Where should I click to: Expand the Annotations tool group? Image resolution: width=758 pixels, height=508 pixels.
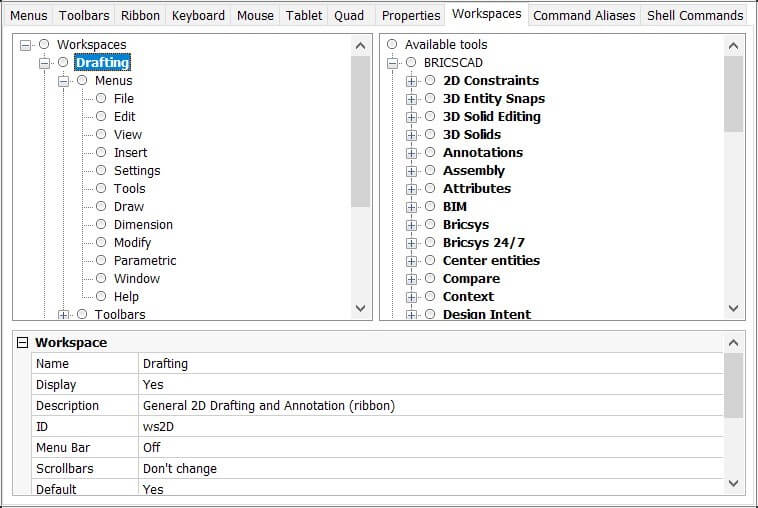click(411, 153)
